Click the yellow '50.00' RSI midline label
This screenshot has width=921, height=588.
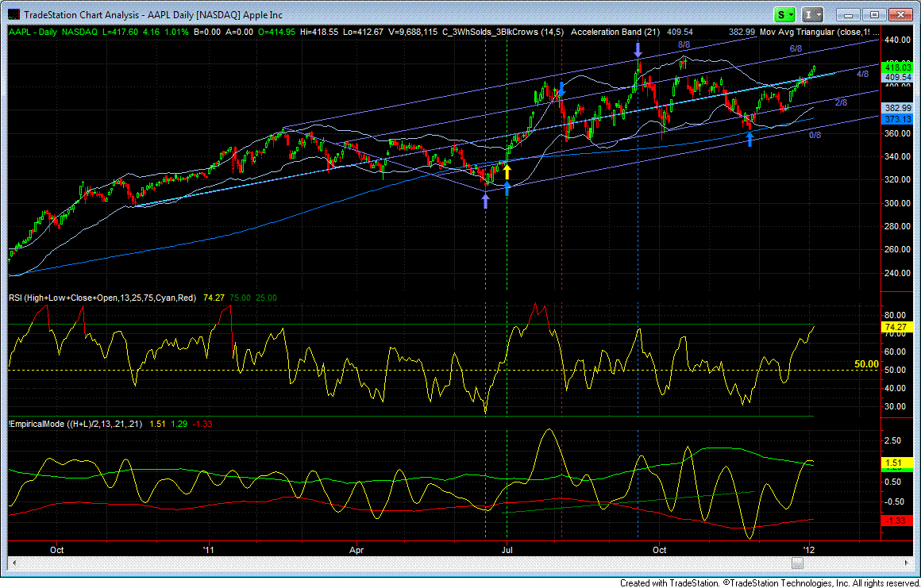pos(866,364)
